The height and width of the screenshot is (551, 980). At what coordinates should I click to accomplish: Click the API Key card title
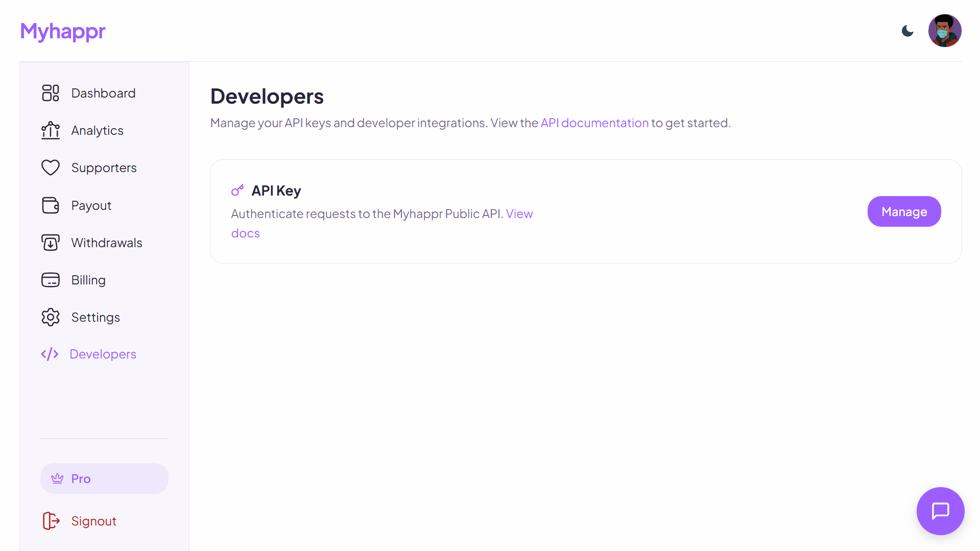click(x=276, y=190)
